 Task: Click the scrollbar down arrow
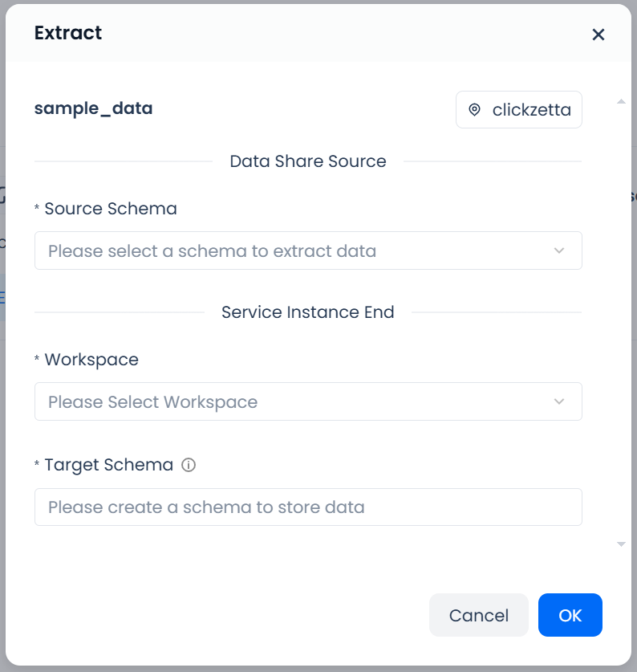point(620,544)
